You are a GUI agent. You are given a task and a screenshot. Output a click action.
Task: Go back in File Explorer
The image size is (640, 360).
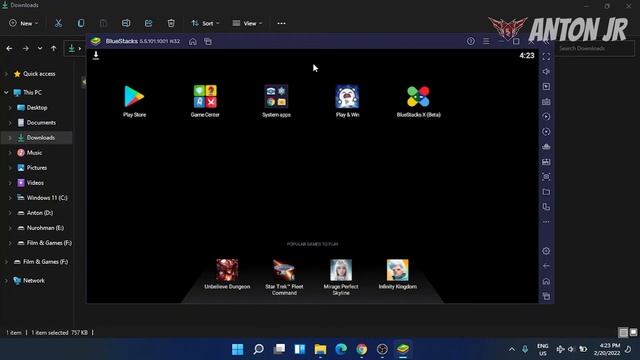click(9, 49)
